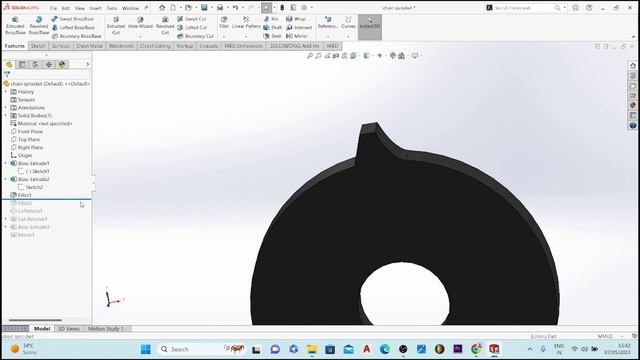Viewport: 640px width, 360px height.
Task: Print the document via toolbar icon
Action: (x=220, y=8)
